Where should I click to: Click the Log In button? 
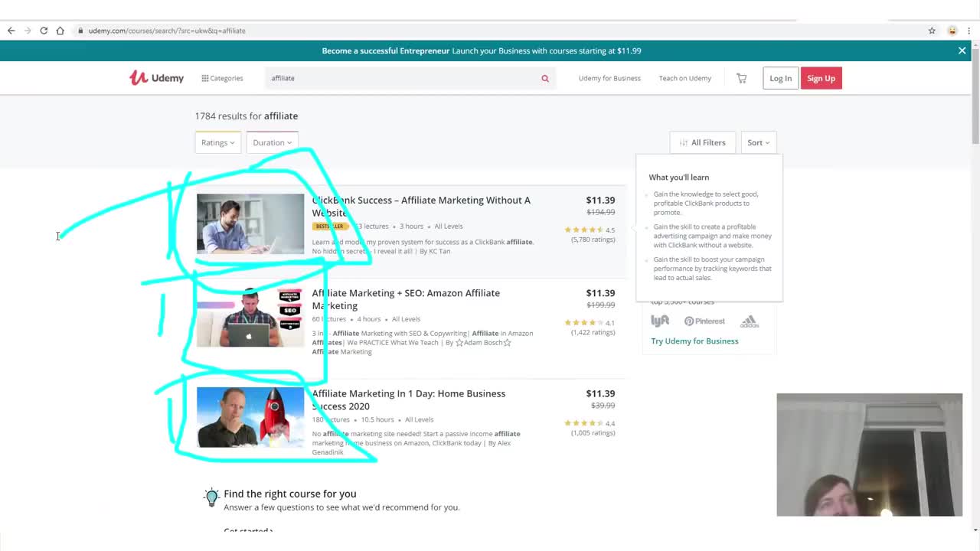coord(780,78)
